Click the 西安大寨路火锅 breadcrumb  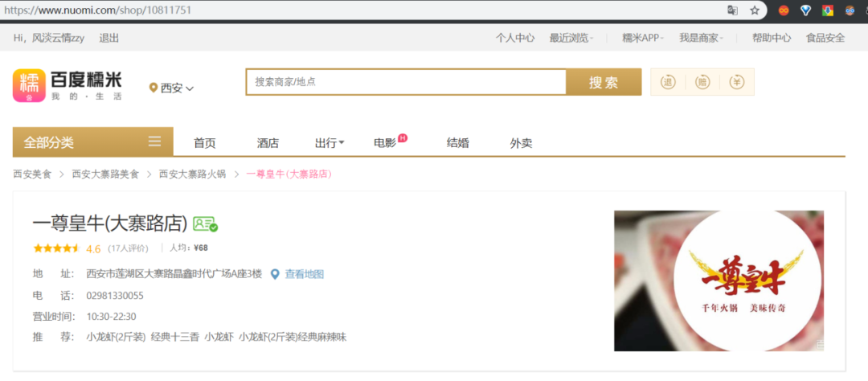tap(192, 174)
